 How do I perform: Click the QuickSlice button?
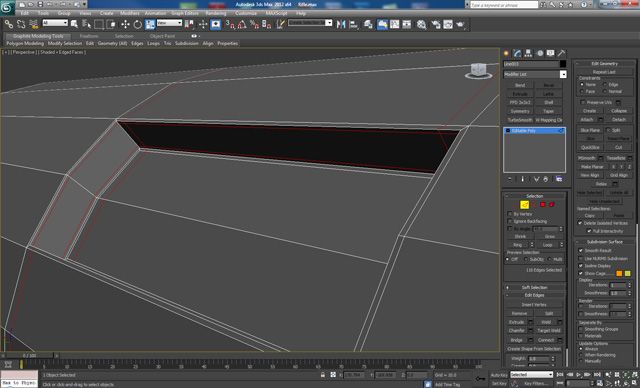pyautogui.click(x=590, y=147)
